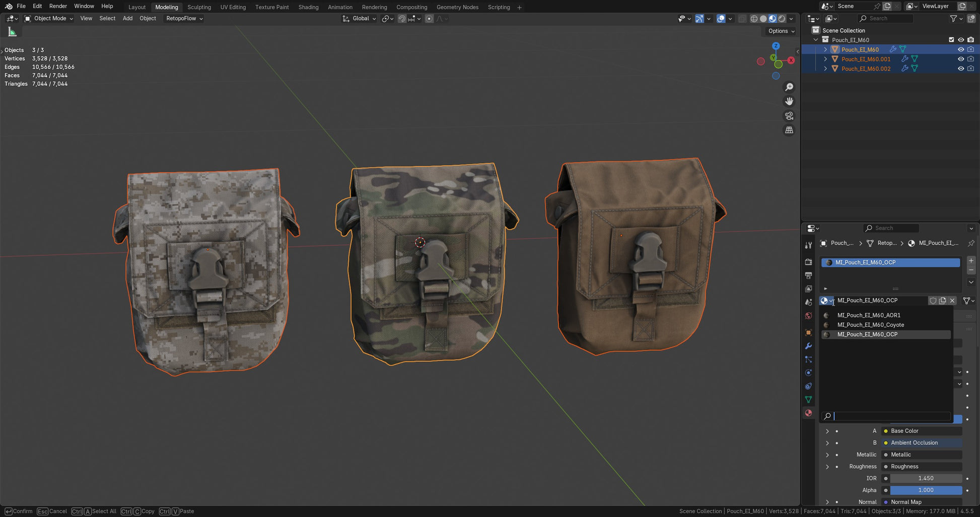This screenshot has height=517, width=980.
Task: Click the zoom view magnifier icon
Action: [x=789, y=87]
